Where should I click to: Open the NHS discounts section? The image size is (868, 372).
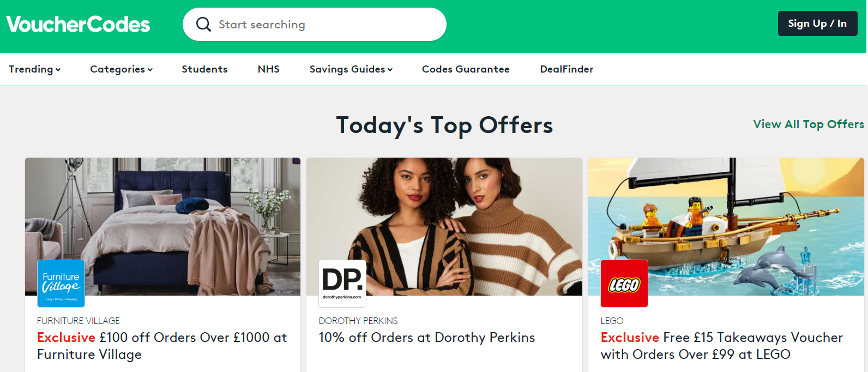pyautogui.click(x=268, y=69)
